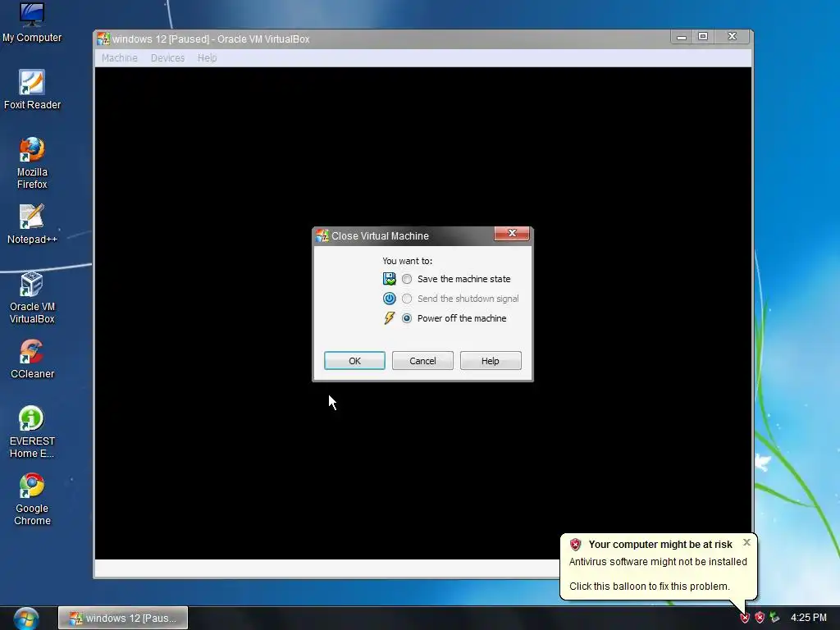This screenshot has width=840, height=630.
Task: Select the CCleaner desktop shortcut
Action: [x=32, y=359]
